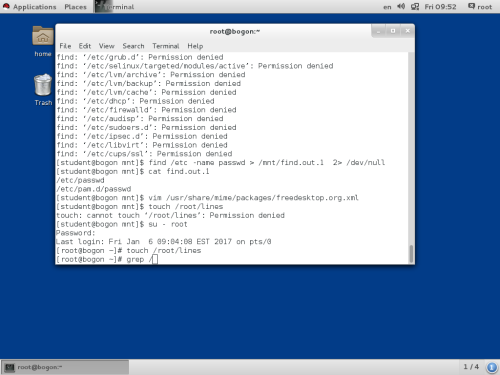Click the '/etc/lvm/archive' permission denied line
500x375 pixels.
tap(151, 75)
